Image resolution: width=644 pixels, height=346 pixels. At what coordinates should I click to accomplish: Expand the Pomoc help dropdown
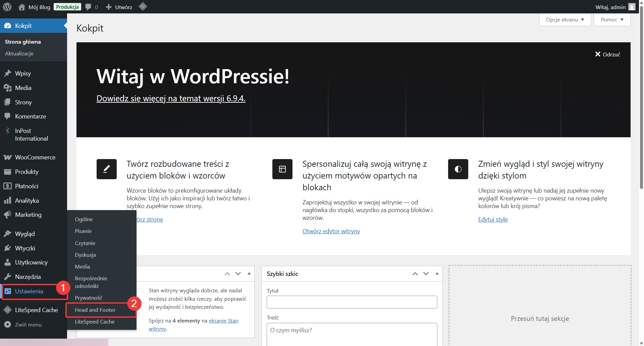click(612, 20)
